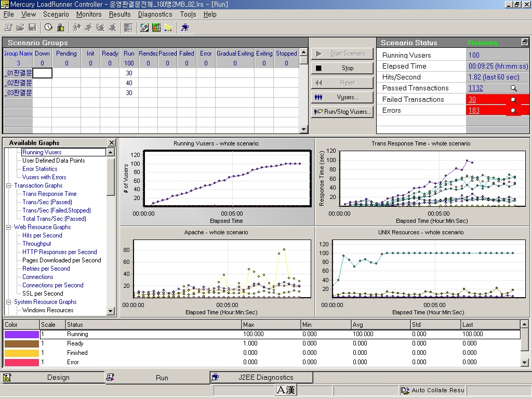Viewport: 532px width, 399px height.
Task: Collapse the Transaction Graphs tree node
Action: pyautogui.click(x=9, y=185)
